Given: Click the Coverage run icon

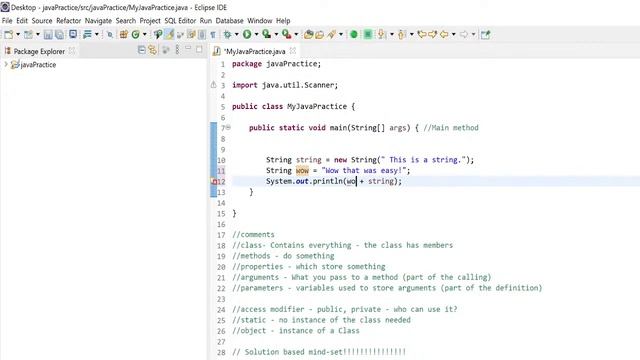Looking at the screenshot, I should pyautogui.click(x=267, y=35).
